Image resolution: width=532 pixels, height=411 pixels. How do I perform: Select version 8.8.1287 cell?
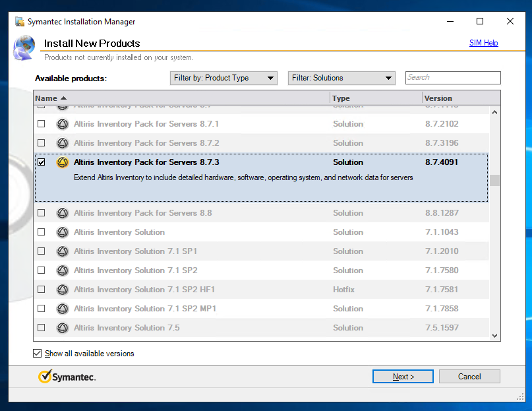442,213
